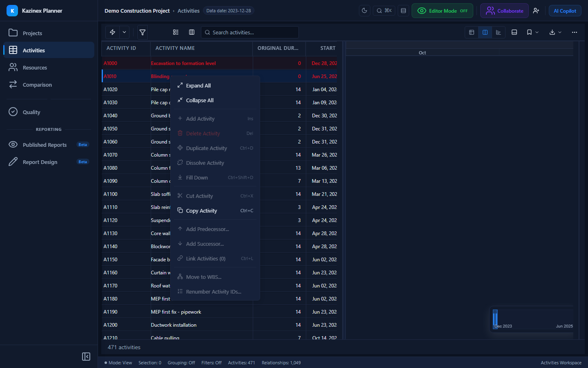Switch to split table-Gantt view
Image resolution: width=588 pixels, height=368 pixels.
(x=485, y=32)
